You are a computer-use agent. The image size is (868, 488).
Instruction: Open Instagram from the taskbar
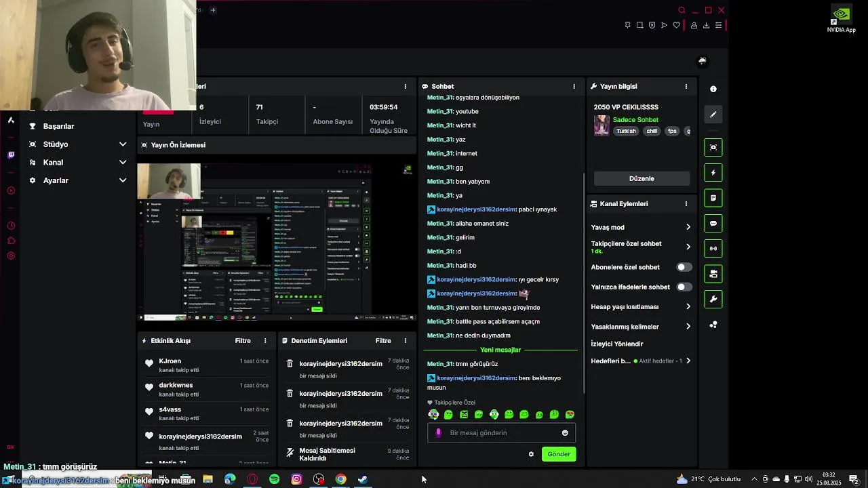pos(296,479)
